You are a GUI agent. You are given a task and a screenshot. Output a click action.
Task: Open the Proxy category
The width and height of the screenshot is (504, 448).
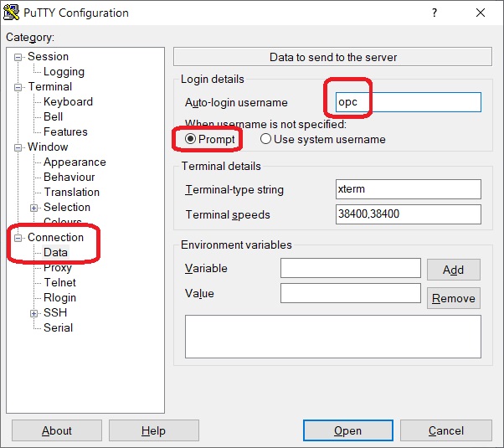(x=58, y=268)
